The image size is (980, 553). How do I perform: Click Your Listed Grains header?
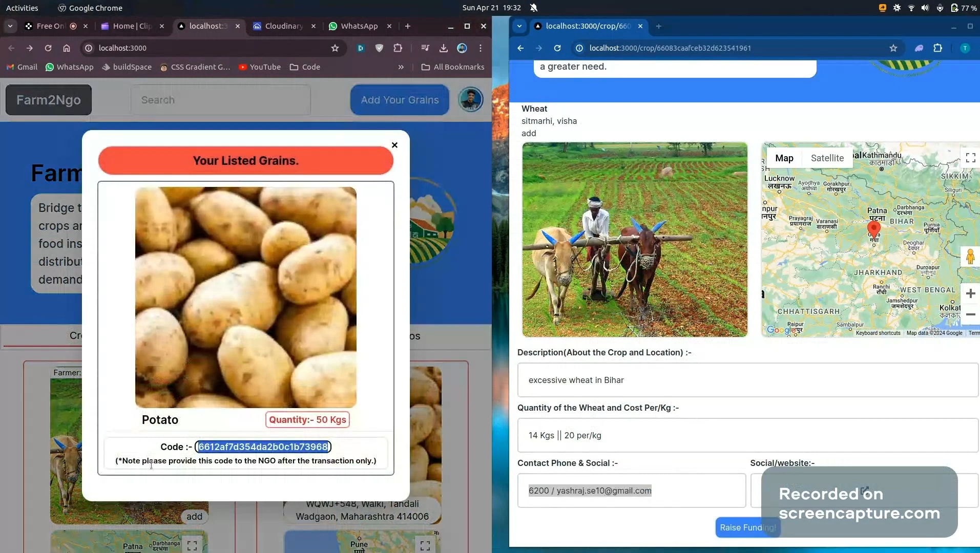pos(246,161)
